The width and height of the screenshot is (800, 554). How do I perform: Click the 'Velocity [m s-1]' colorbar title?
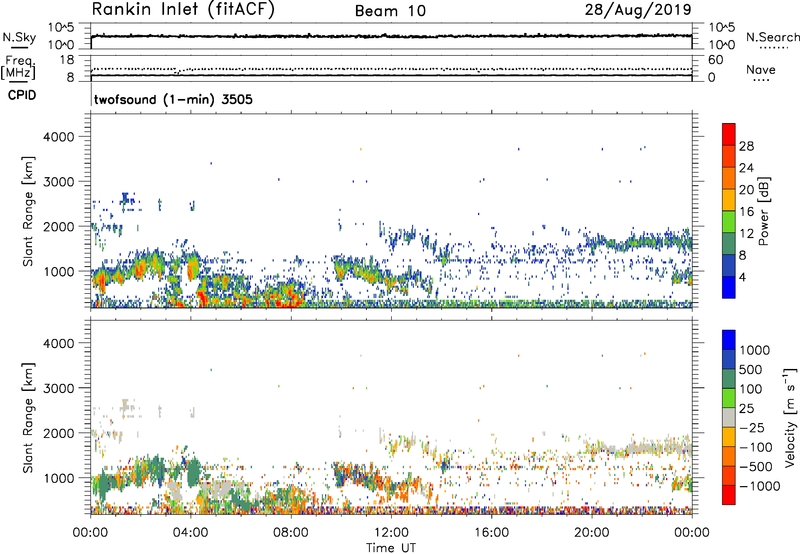[x=790, y=417]
